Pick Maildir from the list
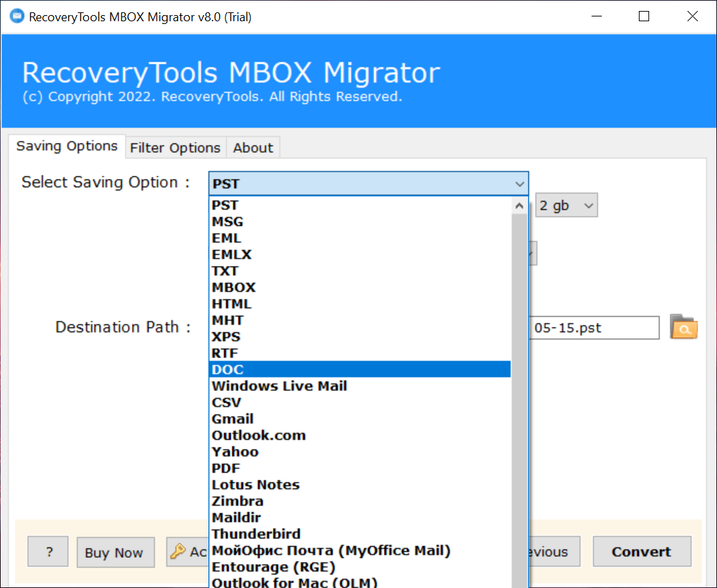 (360, 518)
